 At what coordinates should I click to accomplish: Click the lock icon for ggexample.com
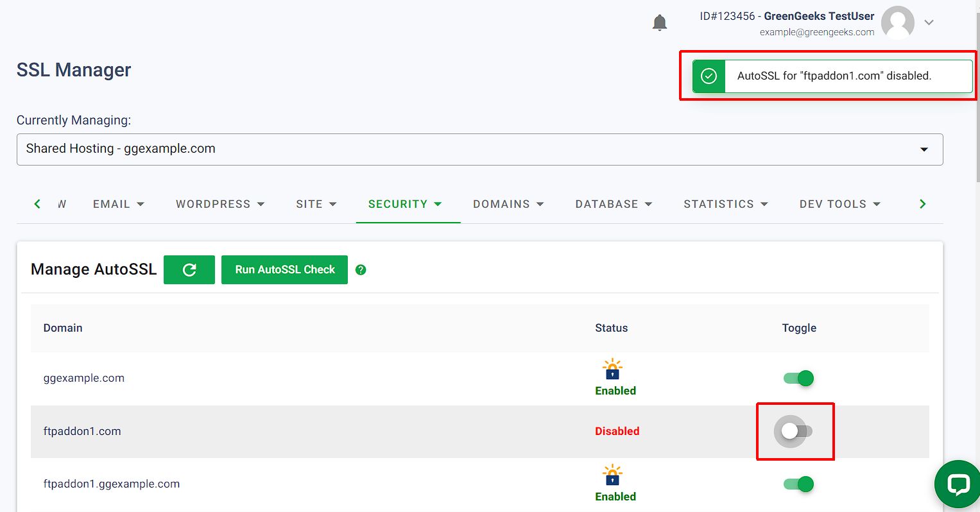pyautogui.click(x=612, y=369)
